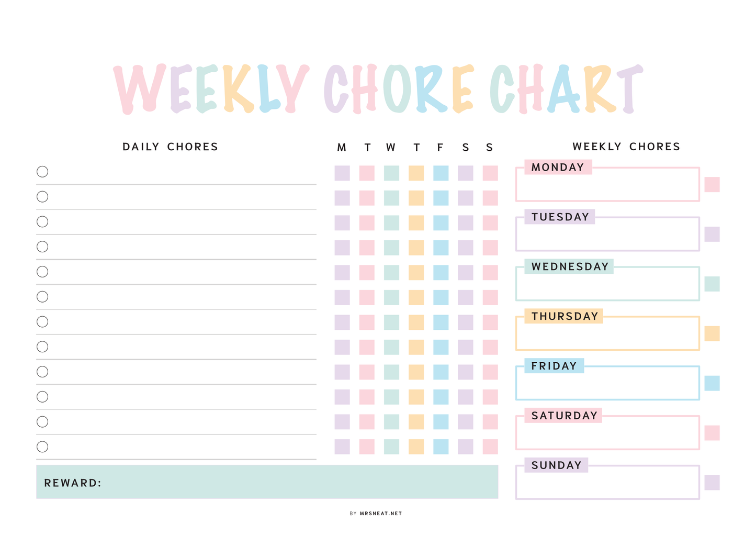Click inside the REWARD field
The height and width of the screenshot is (535, 756).
pos(298,482)
